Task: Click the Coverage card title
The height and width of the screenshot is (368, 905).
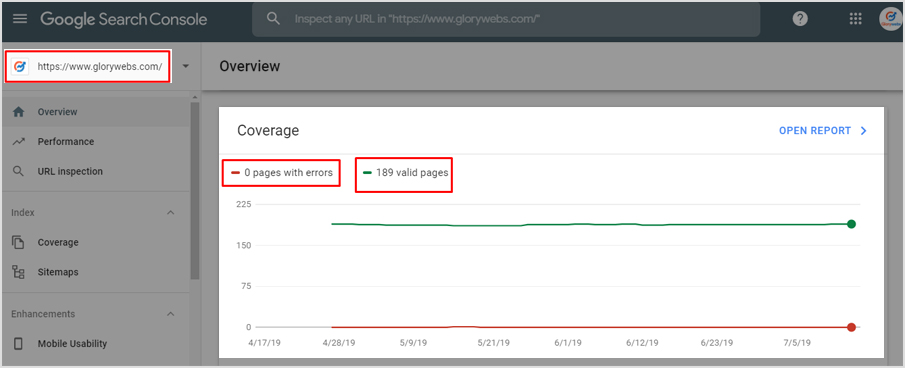Action: [x=268, y=131]
